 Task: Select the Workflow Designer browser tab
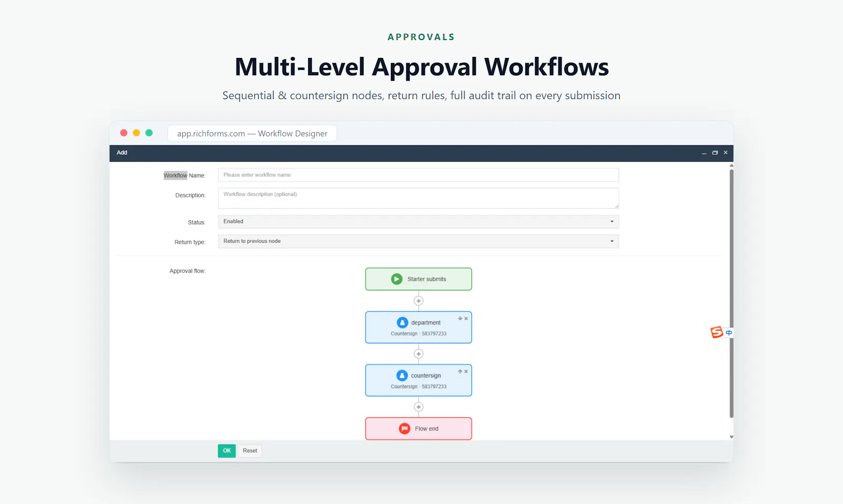pos(252,133)
